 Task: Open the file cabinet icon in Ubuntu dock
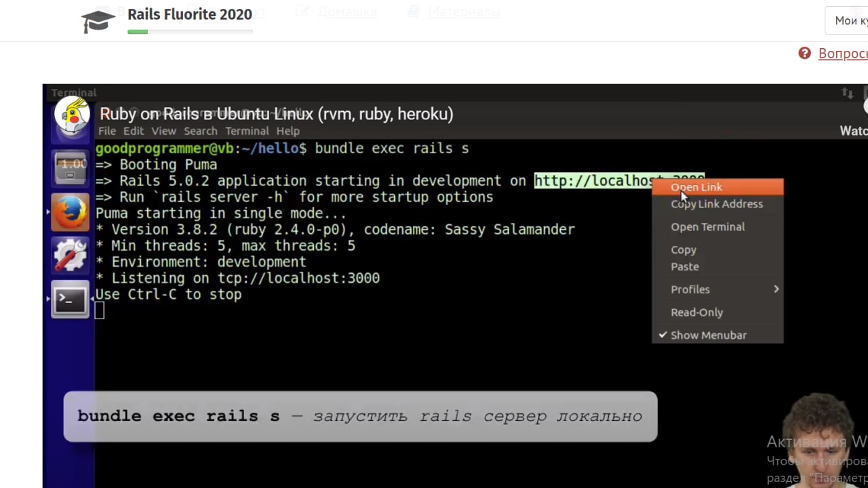[x=71, y=167]
